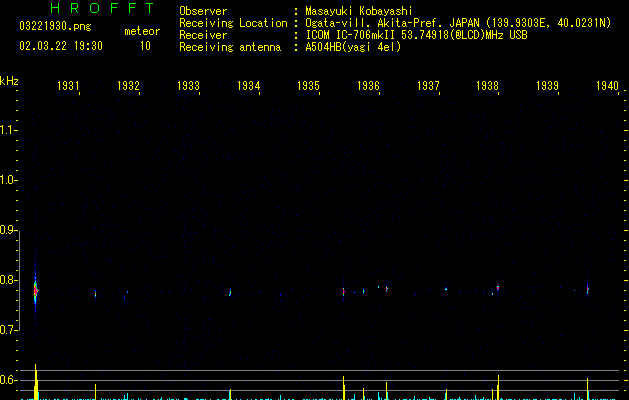Click the date stamp 02.03.22 19:30
The width and height of the screenshot is (629, 400).
coord(61,46)
